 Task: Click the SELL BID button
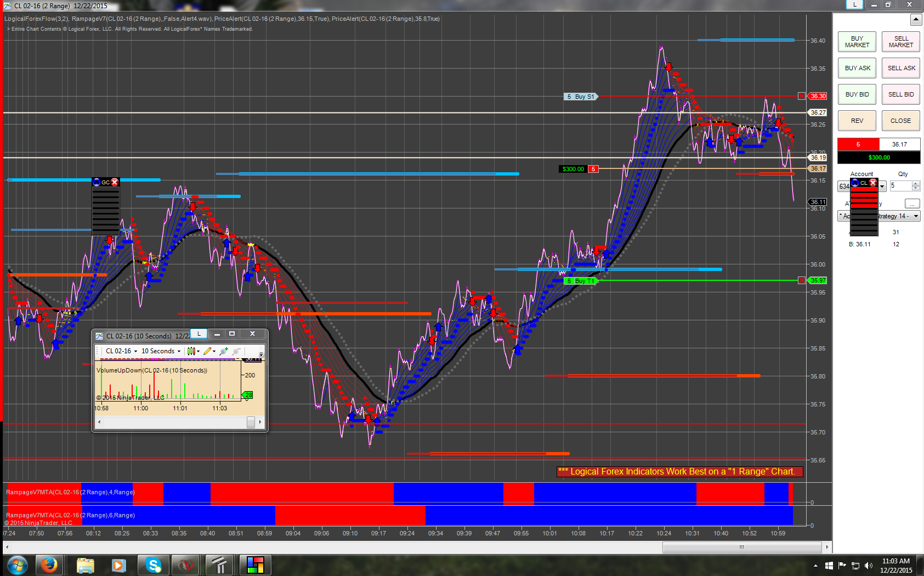(901, 94)
